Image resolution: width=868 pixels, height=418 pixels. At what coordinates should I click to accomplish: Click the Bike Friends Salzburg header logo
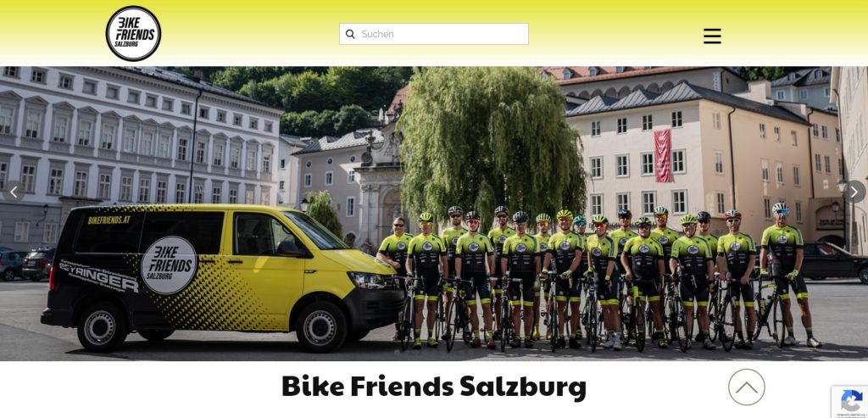(x=133, y=33)
